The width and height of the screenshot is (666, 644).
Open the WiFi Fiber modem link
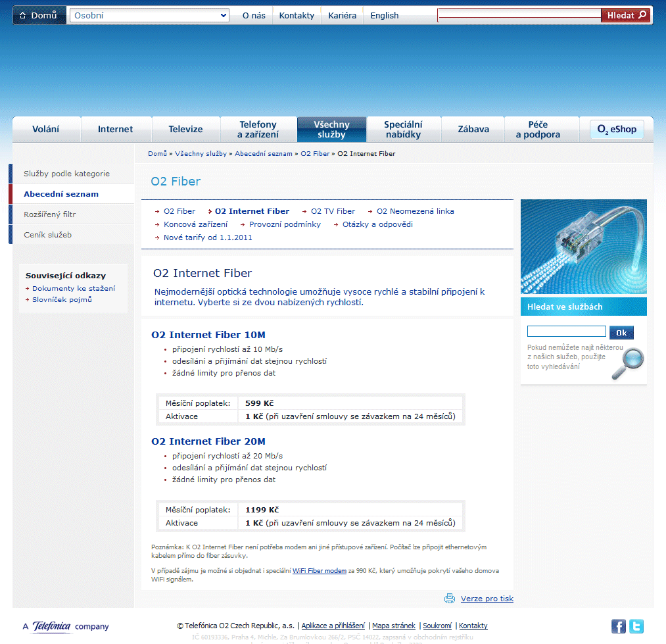coord(320,571)
